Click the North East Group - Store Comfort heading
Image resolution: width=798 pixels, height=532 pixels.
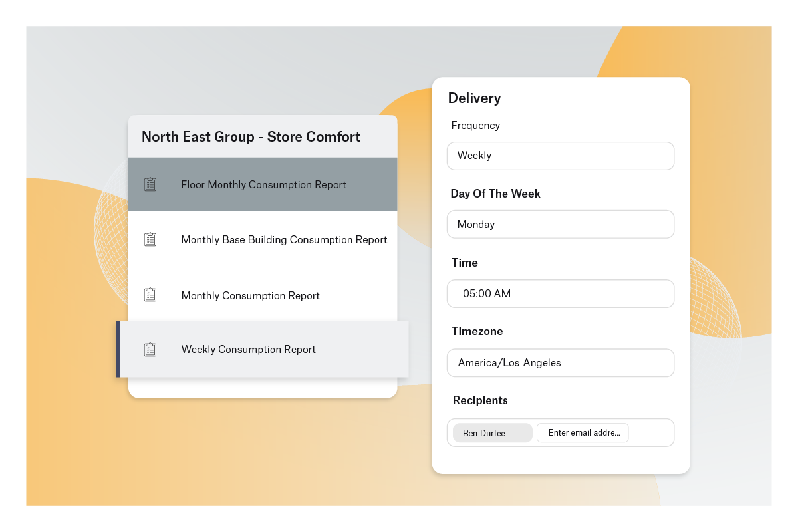pos(251,137)
